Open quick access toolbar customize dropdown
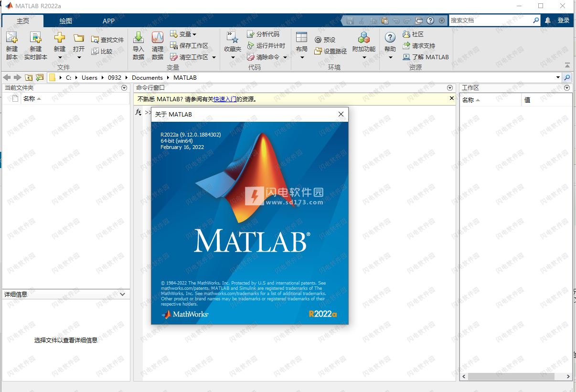The image size is (576, 392). click(x=441, y=21)
